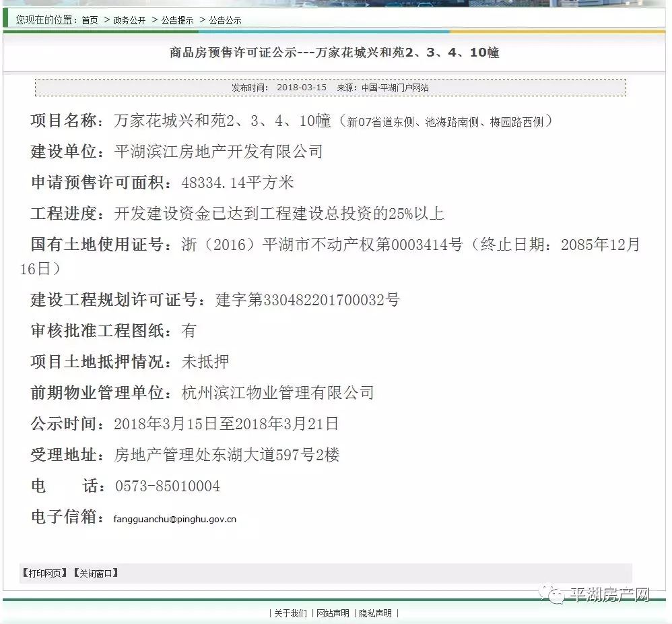Screen dimensions: 672x624
Task: Open the 网站声明 footer link
Action: coord(333,613)
